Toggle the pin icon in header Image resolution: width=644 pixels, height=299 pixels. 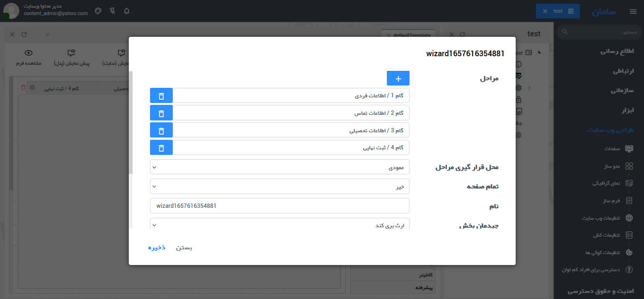pos(112,11)
